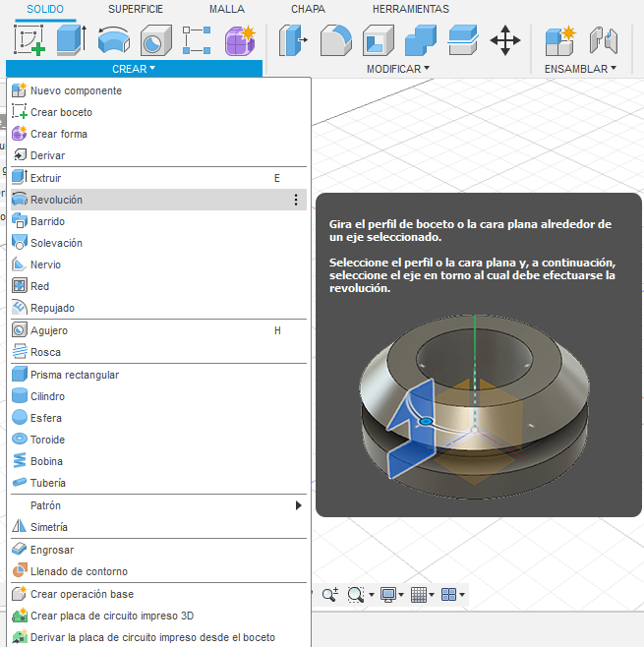This screenshot has height=647, width=644.
Task: Click the Fillet toolbar icon
Action: tap(336, 40)
